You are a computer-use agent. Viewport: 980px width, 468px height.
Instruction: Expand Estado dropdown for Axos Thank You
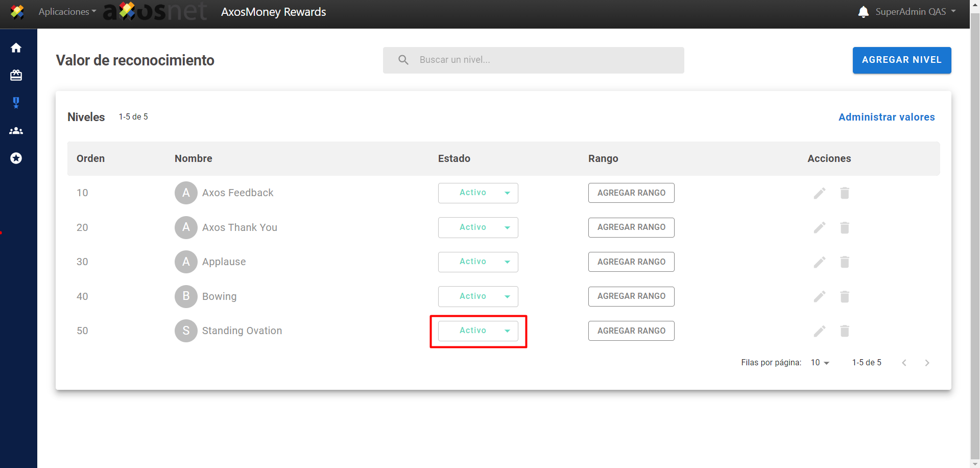point(478,227)
